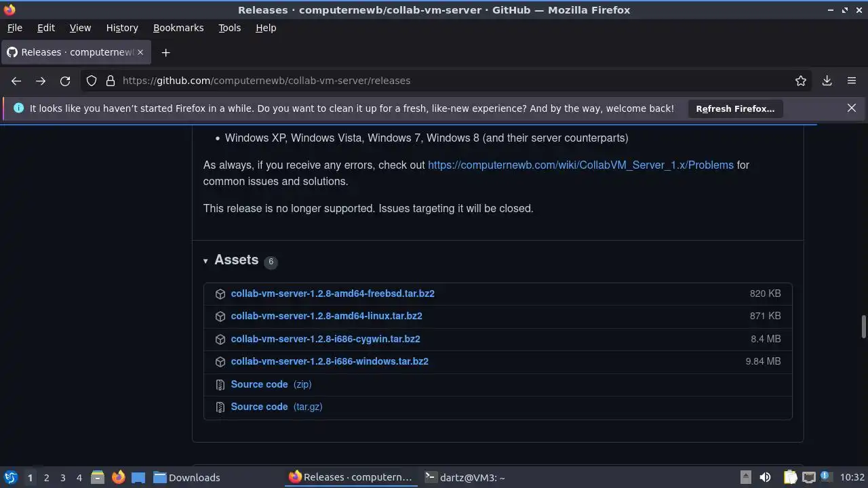Click the show desktop icon in the taskbar
This screenshot has width=868, height=488.
(x=138, y=478)
